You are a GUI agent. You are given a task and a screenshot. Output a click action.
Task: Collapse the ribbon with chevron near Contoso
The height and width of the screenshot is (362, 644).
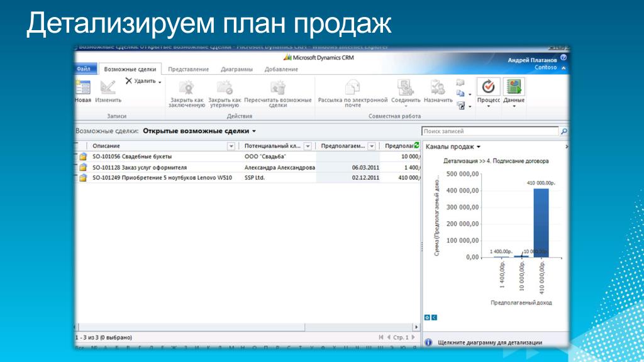click(x=563, y=68)
